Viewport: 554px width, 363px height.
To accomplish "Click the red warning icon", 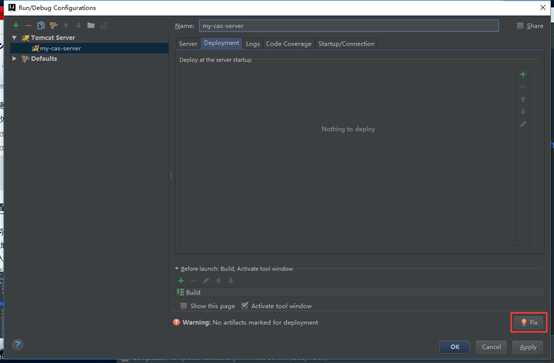I will (x=176, y=322).
